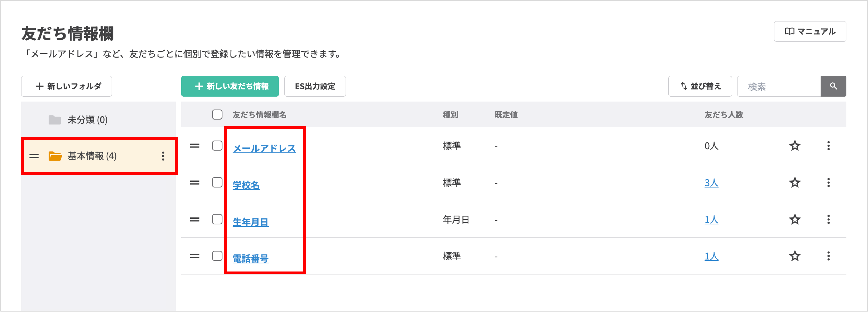868x312 pixels.
Task: Star the 電話番号 row as favorite
Action: 795,256
